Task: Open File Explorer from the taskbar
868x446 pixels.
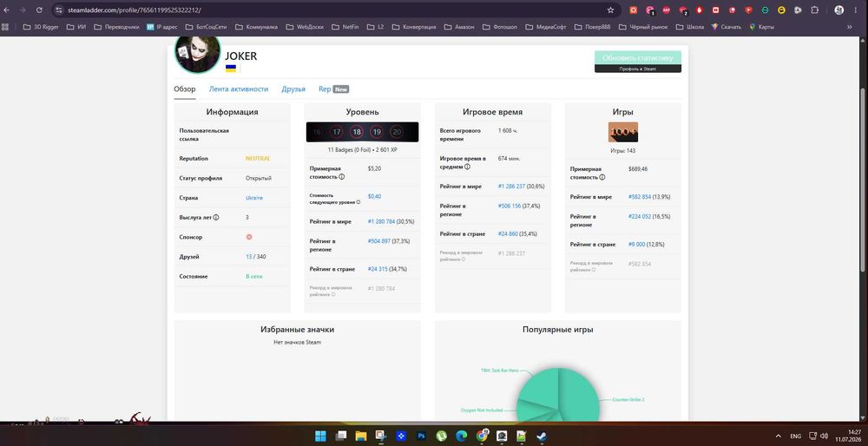Action: pyautogui.click(x=361, y=436)
